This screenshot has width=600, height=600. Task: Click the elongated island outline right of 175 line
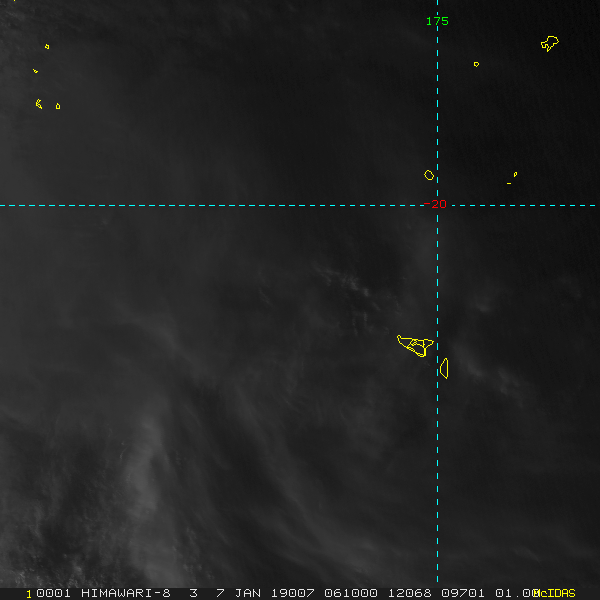point(444,368)
